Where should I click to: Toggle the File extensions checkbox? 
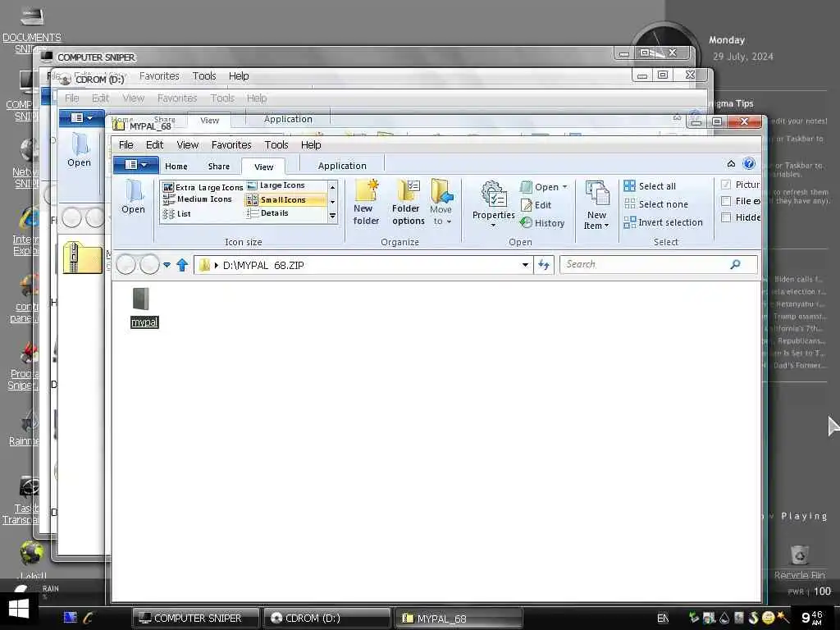(x=726, y=201)
